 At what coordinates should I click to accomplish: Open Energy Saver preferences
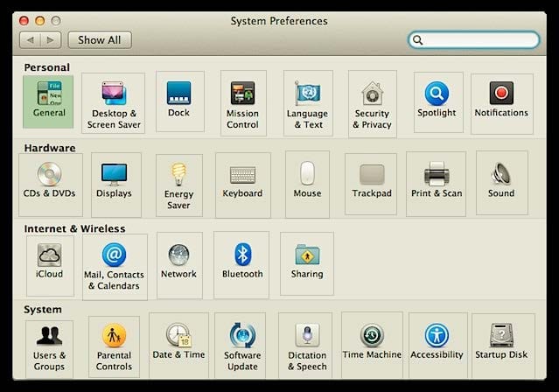pos(179,185)
